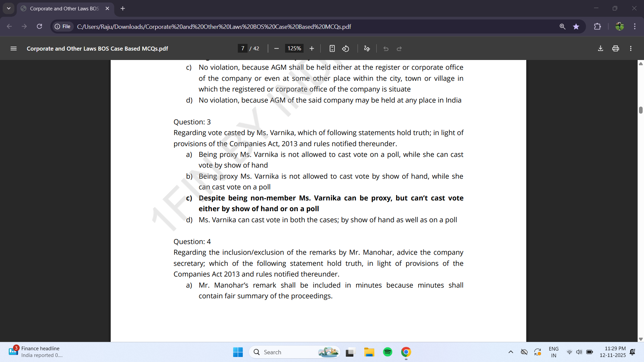This screenshot has height=362, width=644.
Task: Open the PDF sidebar menu icon
Action: 13,49
